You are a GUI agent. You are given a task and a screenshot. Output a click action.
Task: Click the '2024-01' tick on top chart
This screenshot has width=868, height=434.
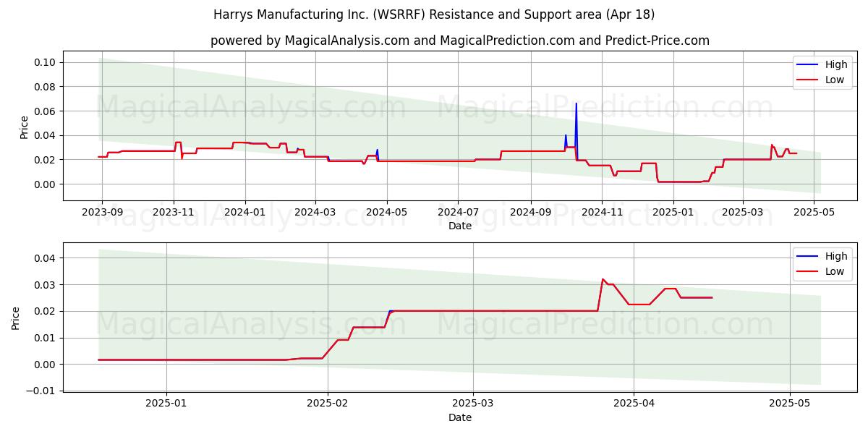pos(244,212)
